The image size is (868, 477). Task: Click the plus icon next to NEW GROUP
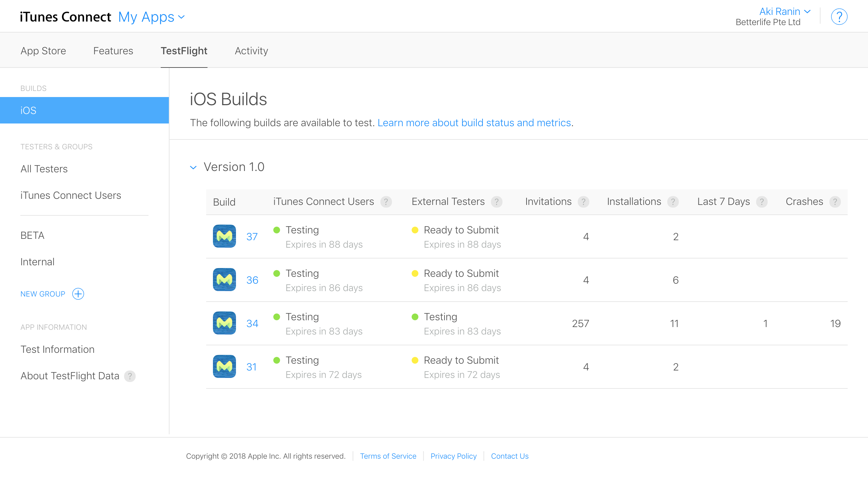tap(78, 294)
